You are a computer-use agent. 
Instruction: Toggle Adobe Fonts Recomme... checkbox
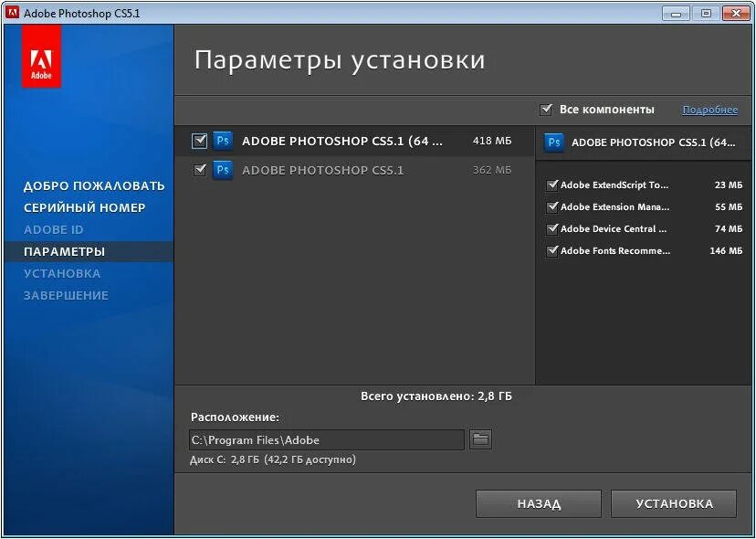click(552, 251)
